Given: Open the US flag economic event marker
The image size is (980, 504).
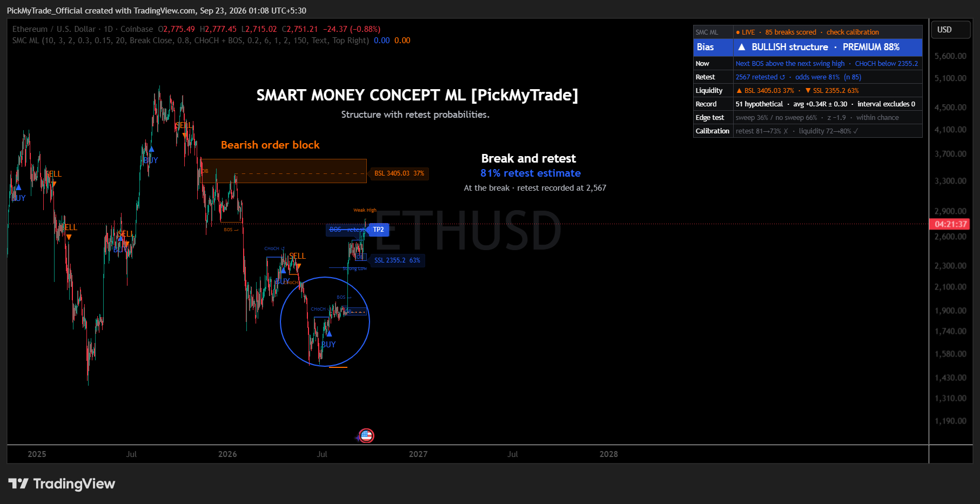Looking at the screenshot, I should pos(366,435).
